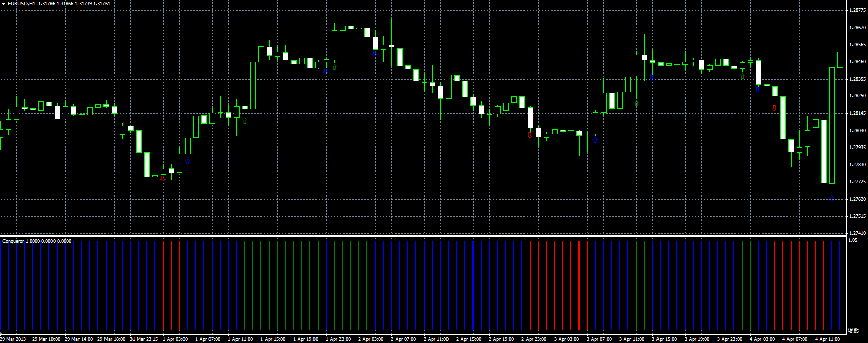The height and width of the screenshot is (343, 868).
Task: Click the 1.27830 price axis label
Action: (858, 165)
